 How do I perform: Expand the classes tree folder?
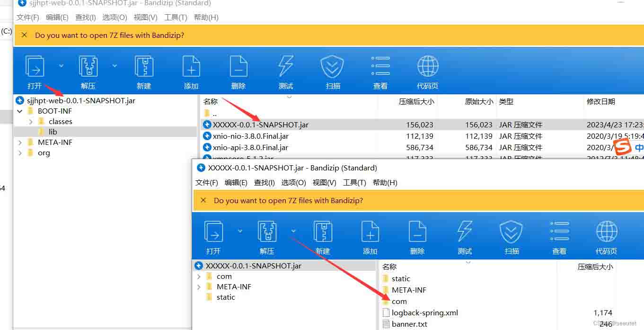(31, 122)
